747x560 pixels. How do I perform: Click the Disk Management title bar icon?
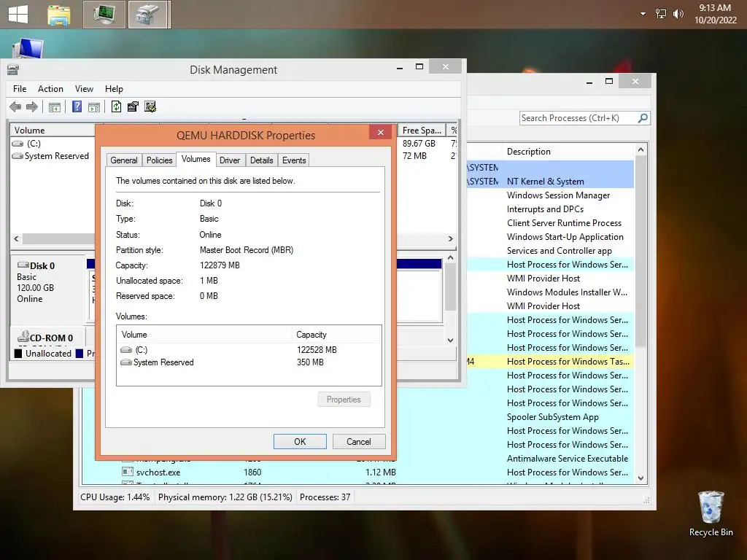coord(13,70)
